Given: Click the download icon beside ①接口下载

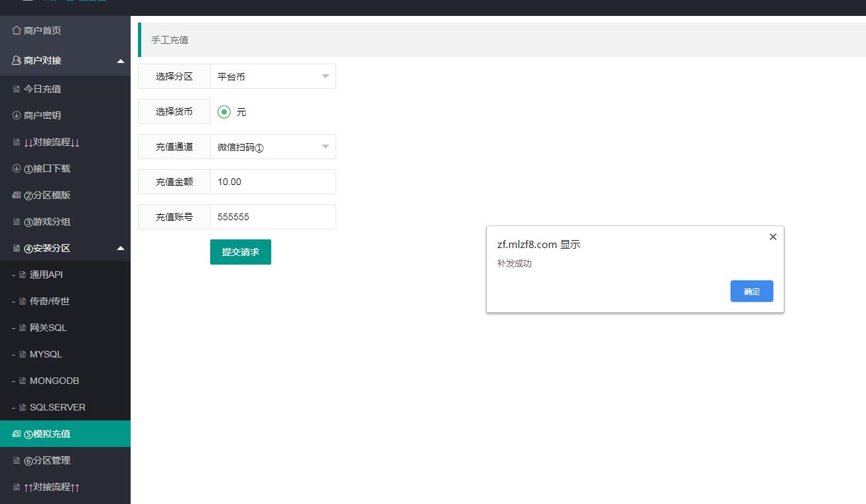Looking at the screenshot, I should 17,168.
